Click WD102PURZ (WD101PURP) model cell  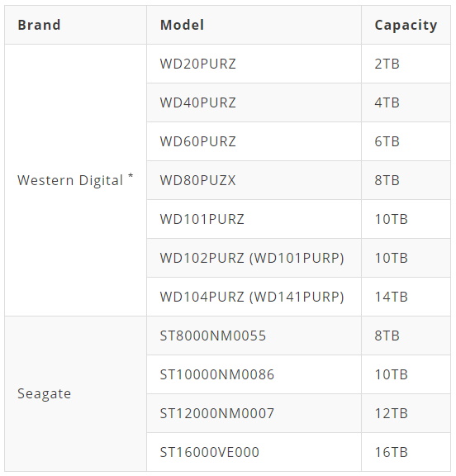click(x=254, y=258)
